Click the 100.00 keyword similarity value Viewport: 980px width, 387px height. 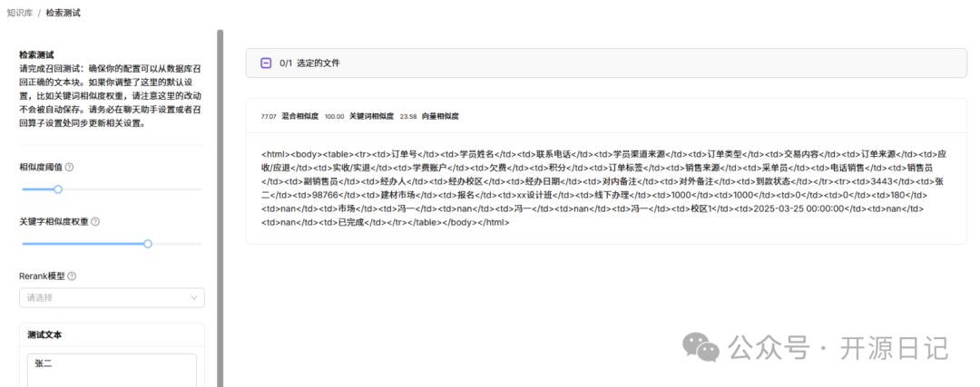click(x=334, y=117)
